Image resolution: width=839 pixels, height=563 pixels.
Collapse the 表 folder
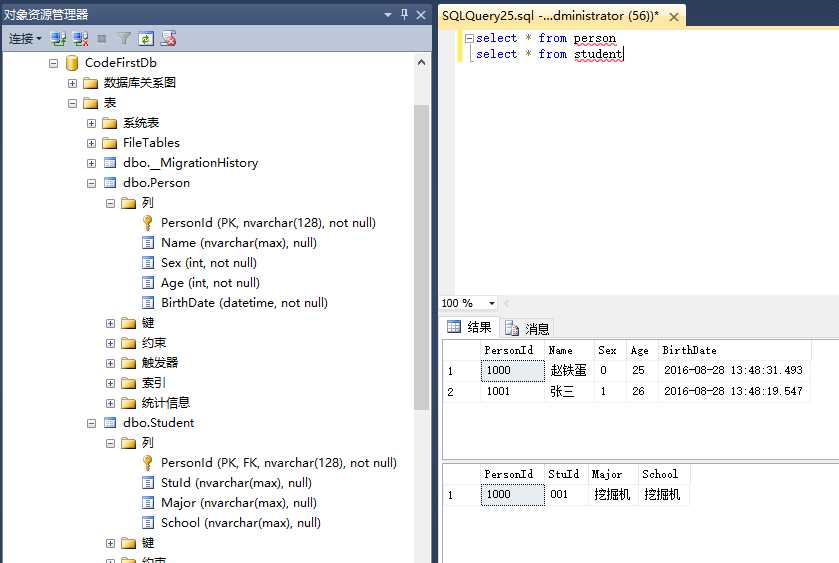point(72,103)
